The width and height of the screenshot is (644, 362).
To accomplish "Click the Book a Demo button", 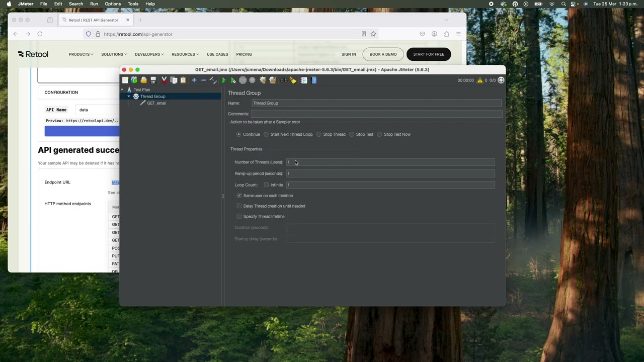I will point(383,54).
